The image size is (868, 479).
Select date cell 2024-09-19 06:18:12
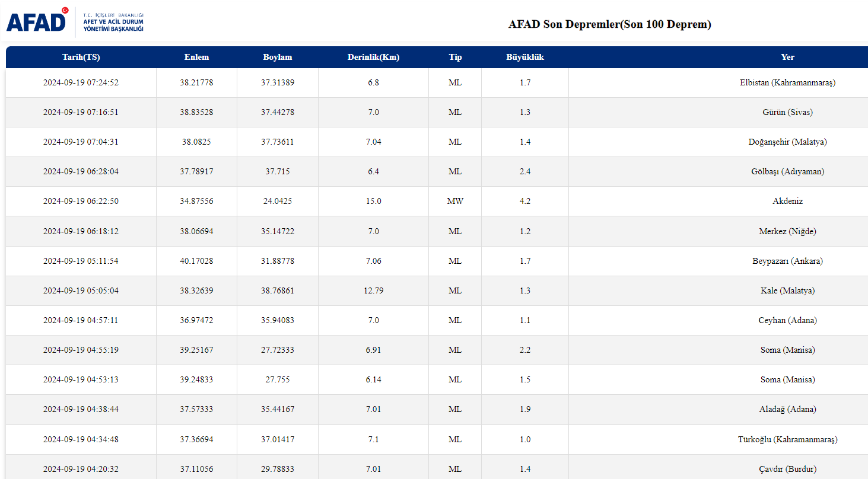tap(81, 232)
